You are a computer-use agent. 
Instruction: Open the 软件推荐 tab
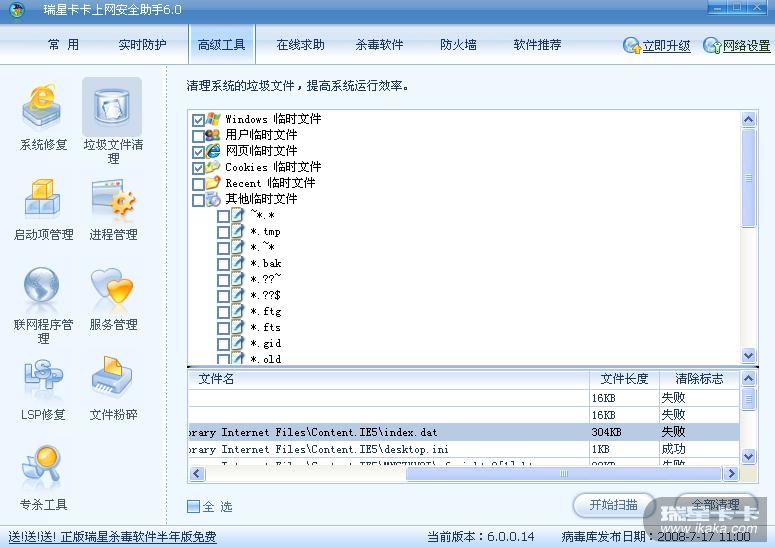(x=537, y=45)
